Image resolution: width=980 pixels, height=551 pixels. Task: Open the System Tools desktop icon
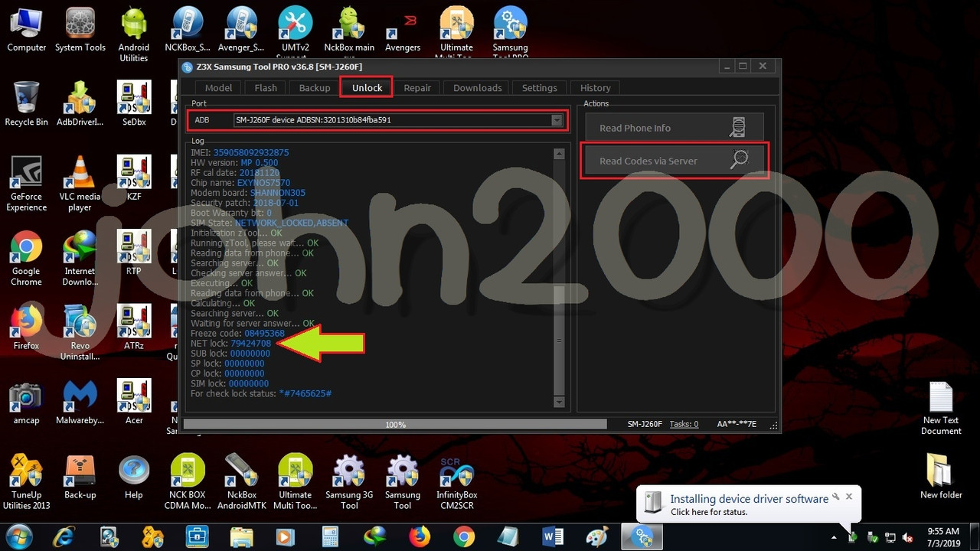pyautogui.click(x=80, y=30)
